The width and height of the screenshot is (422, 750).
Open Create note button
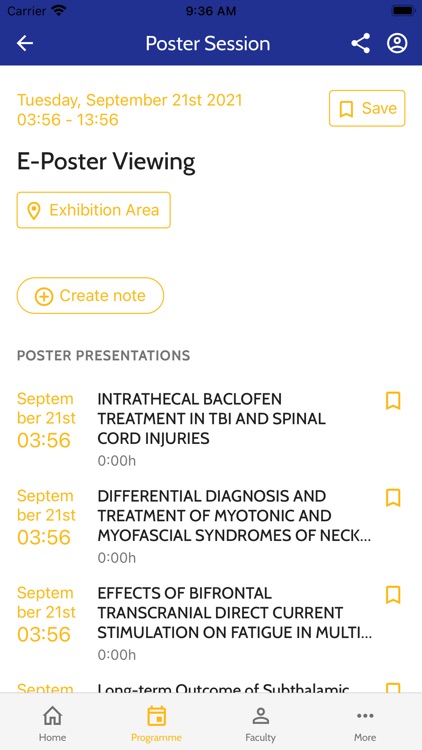[90, 296]
